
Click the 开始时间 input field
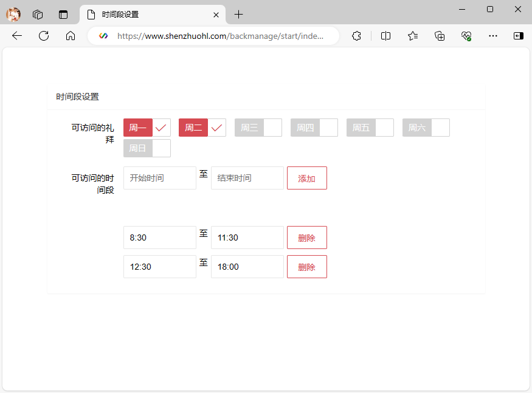point(160,178)
